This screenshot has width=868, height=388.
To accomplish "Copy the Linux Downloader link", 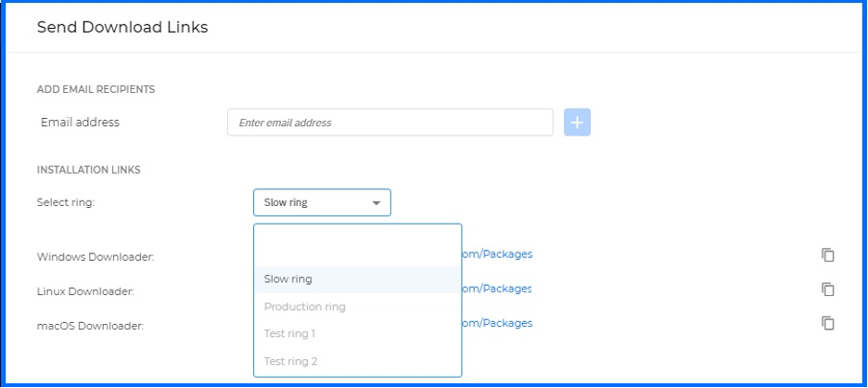I will point(828,290).
